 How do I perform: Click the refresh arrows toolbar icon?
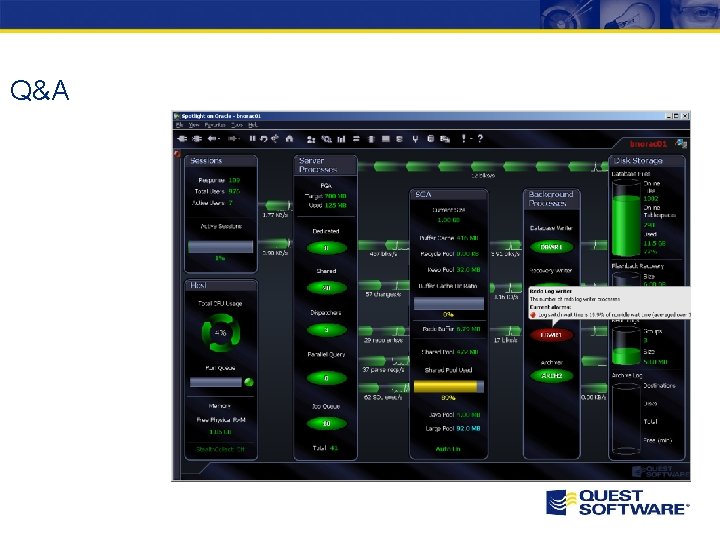pyautogui.click(x=275, y=138)
